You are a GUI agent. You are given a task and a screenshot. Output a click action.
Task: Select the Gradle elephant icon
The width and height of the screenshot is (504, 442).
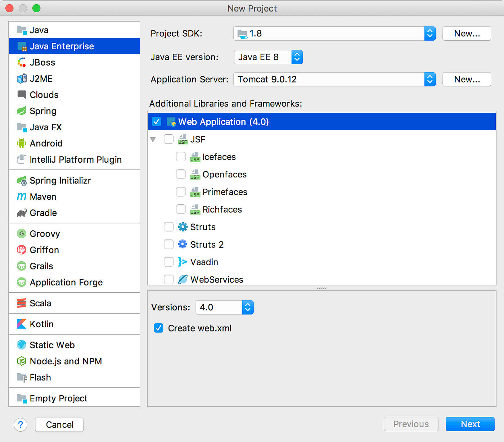[22, 213]
